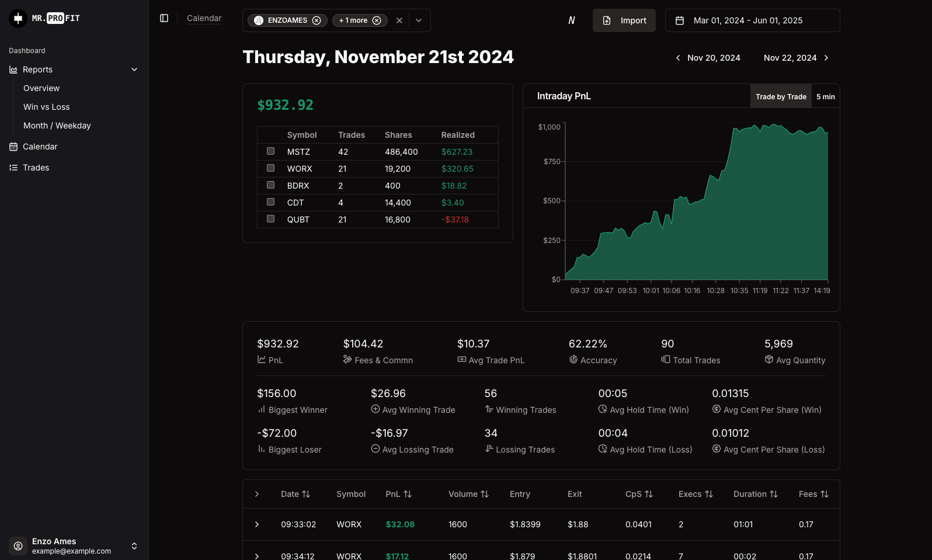Collapse the Reports menu chevron
Viewport: 932px width, 560px height.
(x=134, y=69)
